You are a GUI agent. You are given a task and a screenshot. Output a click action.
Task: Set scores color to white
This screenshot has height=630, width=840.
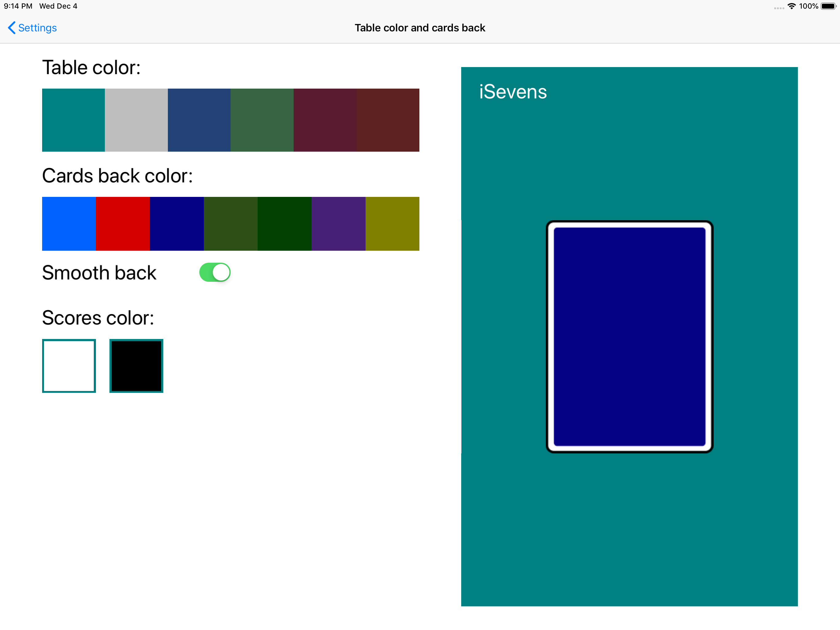(x=69, y=366)
